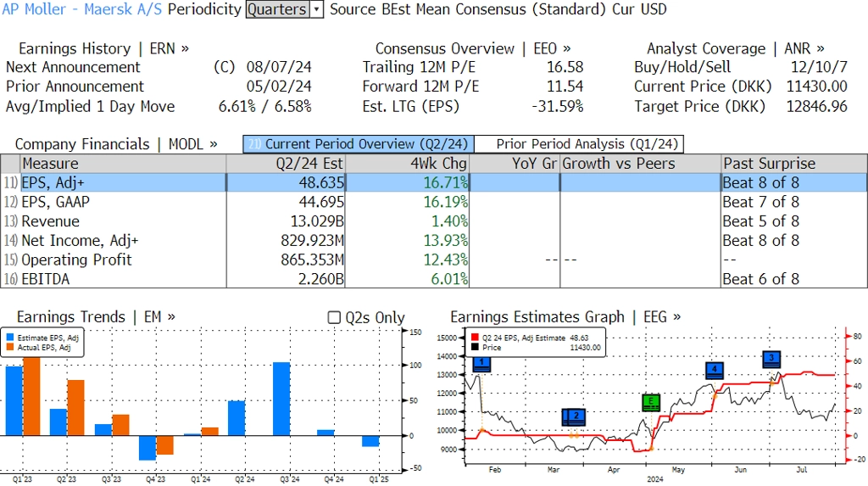Click the Growth vs Peers column header

641,164
